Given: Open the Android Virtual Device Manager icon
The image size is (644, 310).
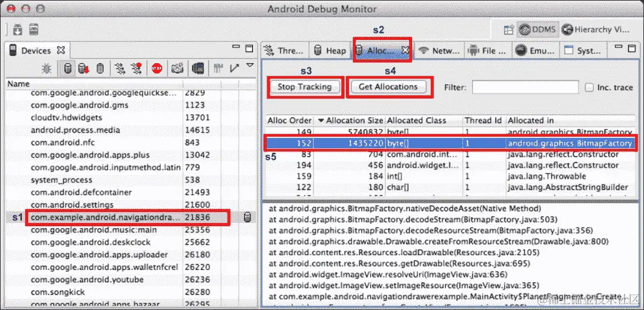Looking at the screenshot, I should [33, 30].
